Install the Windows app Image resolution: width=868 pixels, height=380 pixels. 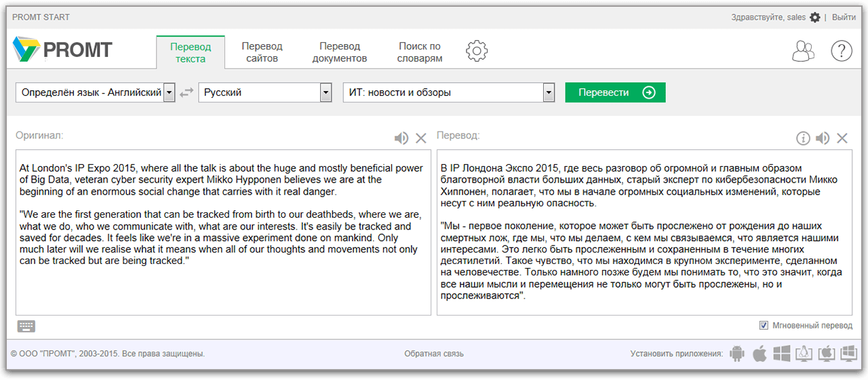tap(782, 354)
